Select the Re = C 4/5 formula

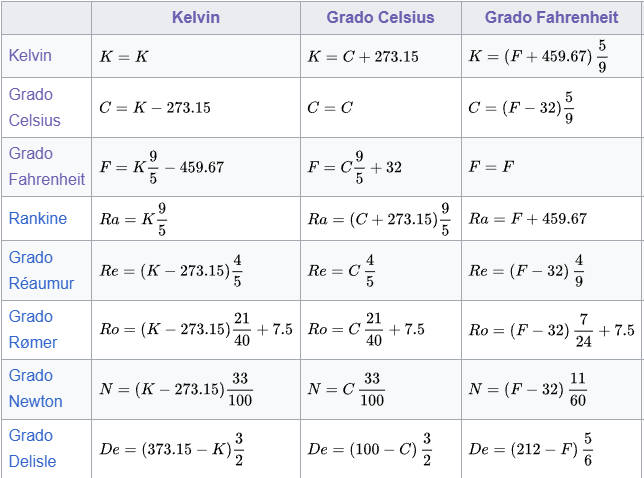coord(341,270)
